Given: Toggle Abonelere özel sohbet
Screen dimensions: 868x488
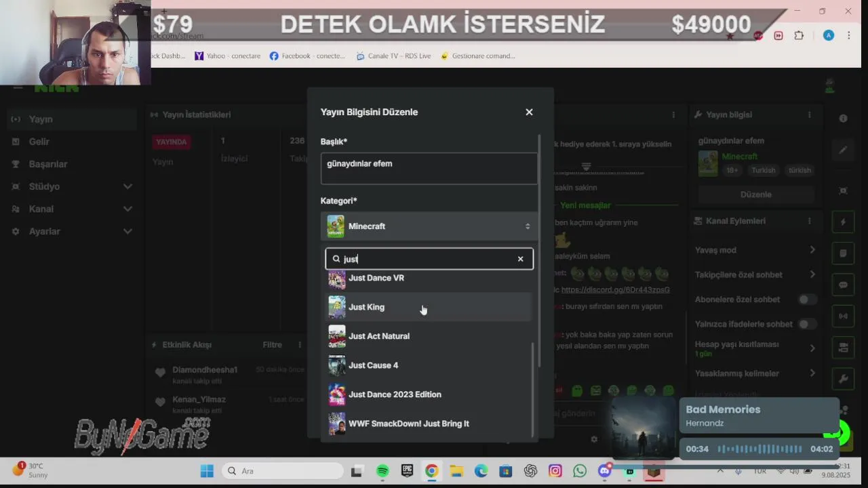Looking at the screenshot, I should (x=807, y=300).
